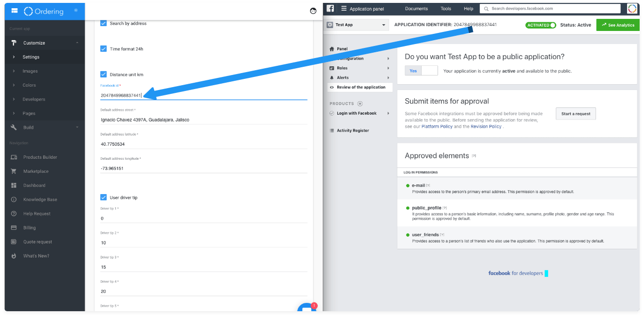Click the What's New flame icon
This screenshot has width=644, height=317.
point(14,256)
